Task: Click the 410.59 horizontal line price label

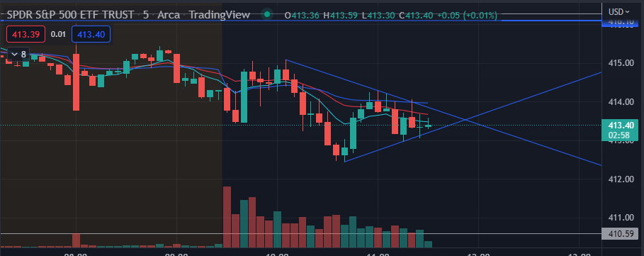Action: point(620,233)
